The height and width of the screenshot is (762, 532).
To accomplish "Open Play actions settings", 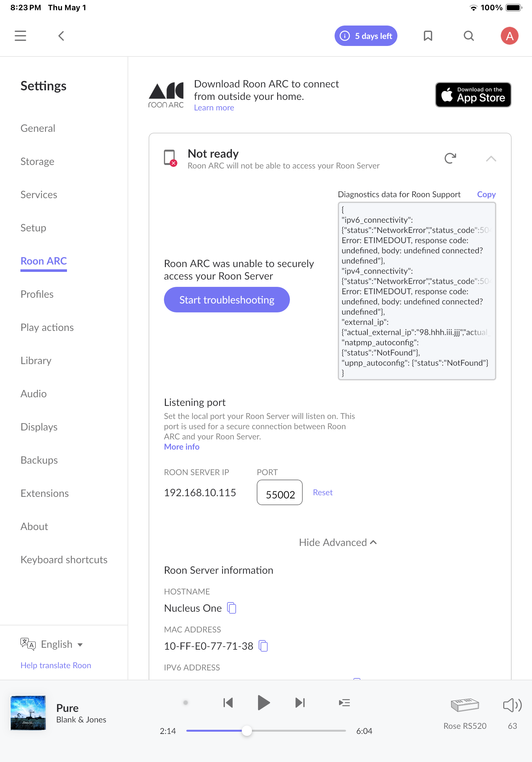I will point(47,327).
